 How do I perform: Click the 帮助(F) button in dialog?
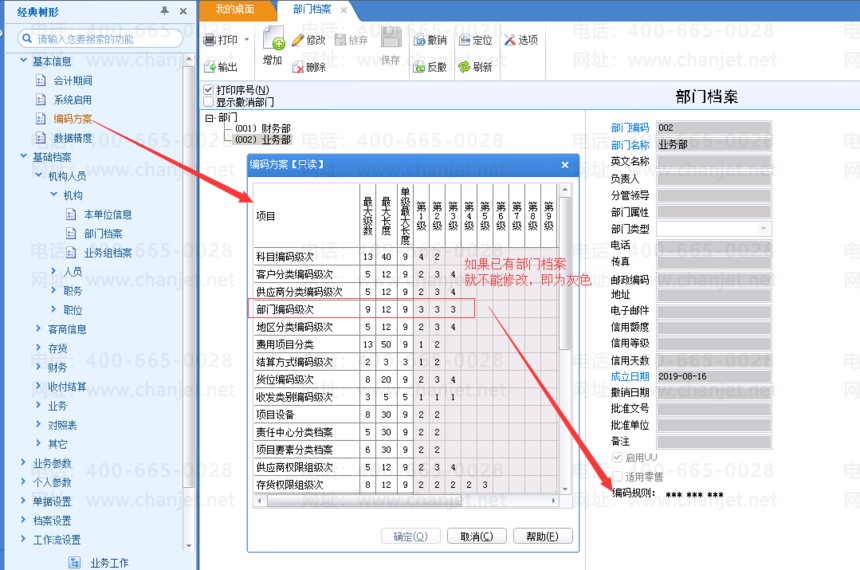point(542,536)
